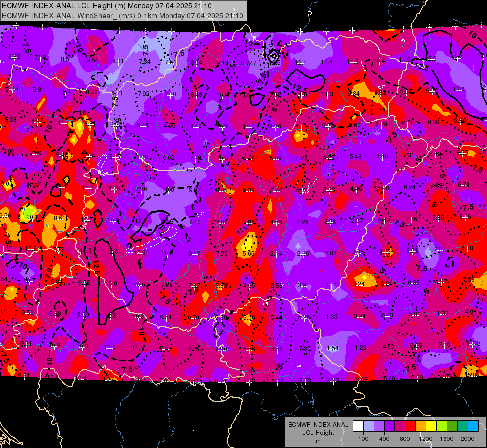The image size is (487, 448).
Task: Click the grid value "2.93" on the bottom row
Action: (x=333, y=380)
